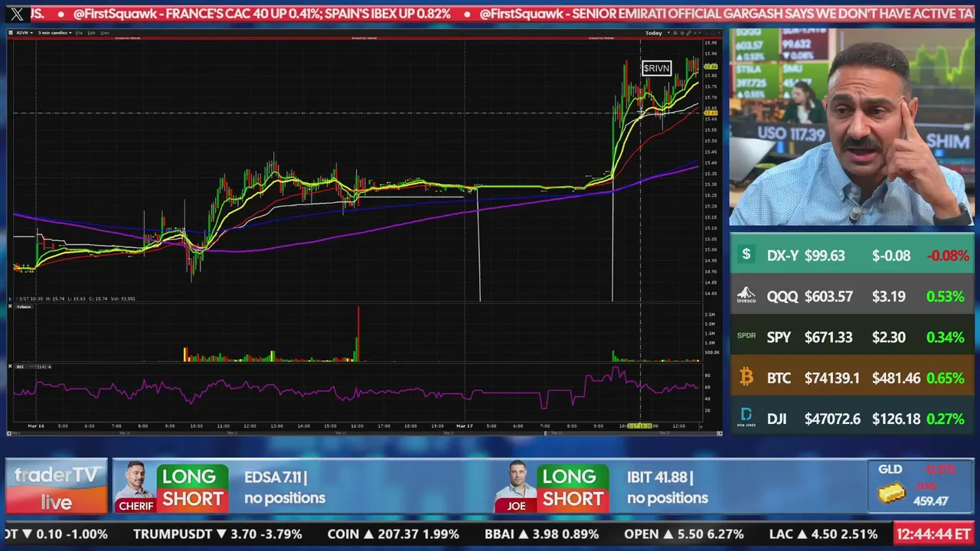Click Cherif's LONG button
This screenshot has width=980, height=551.
pyautogui.click(x=192, y=477)
